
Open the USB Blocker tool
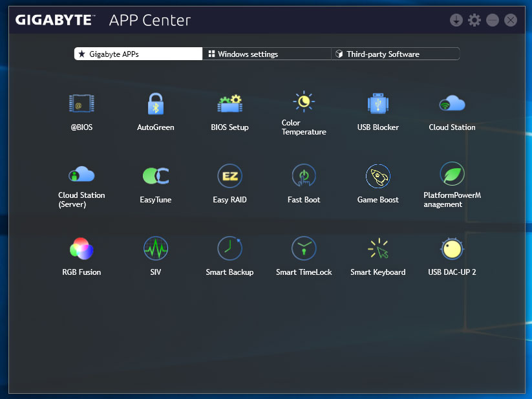pos(378,103)
